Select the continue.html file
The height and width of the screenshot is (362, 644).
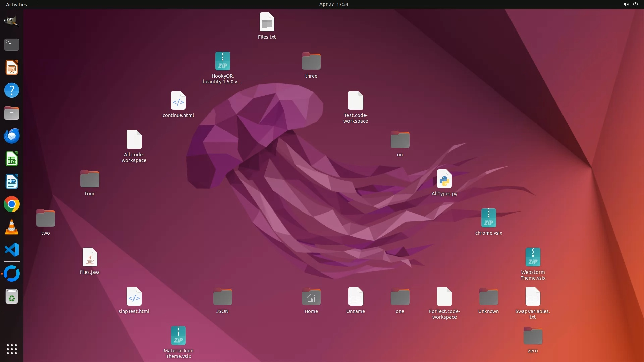tap(178, 101)
